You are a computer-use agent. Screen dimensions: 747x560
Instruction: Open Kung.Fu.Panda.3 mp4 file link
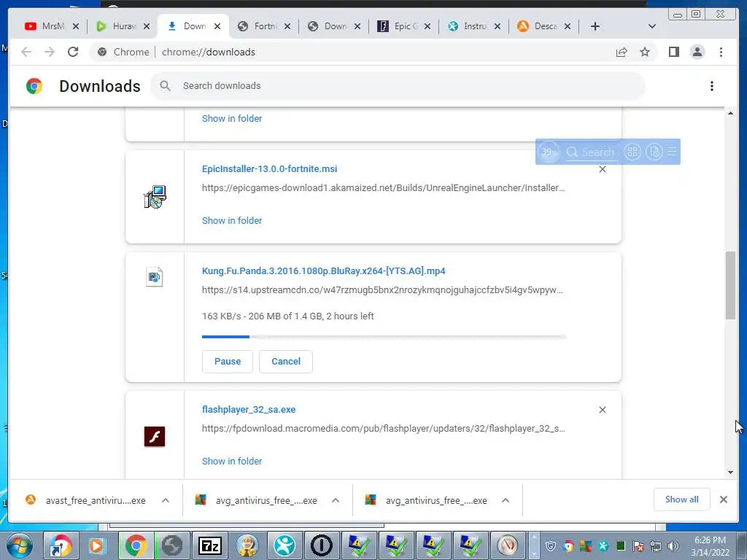[x=323, y=271]
